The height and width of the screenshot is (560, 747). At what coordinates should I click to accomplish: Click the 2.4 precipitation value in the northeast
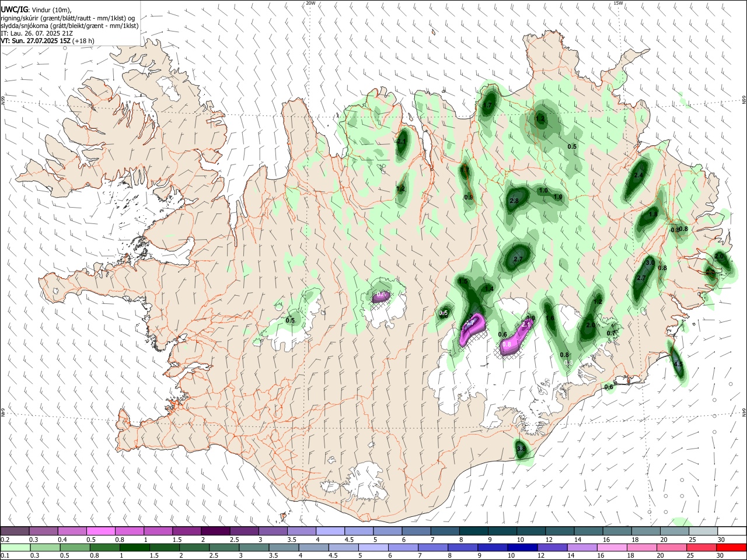coord(638,176)
